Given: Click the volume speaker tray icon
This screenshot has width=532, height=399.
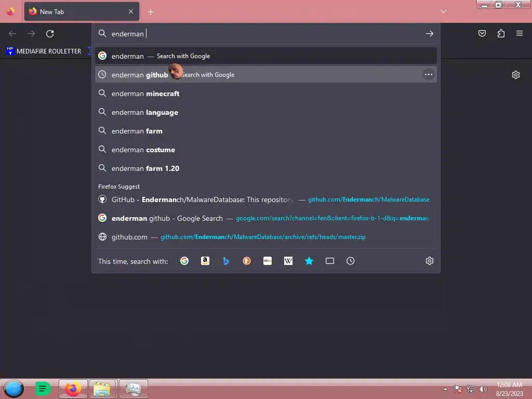Looking at the screenshot, I should coord(483,389).
